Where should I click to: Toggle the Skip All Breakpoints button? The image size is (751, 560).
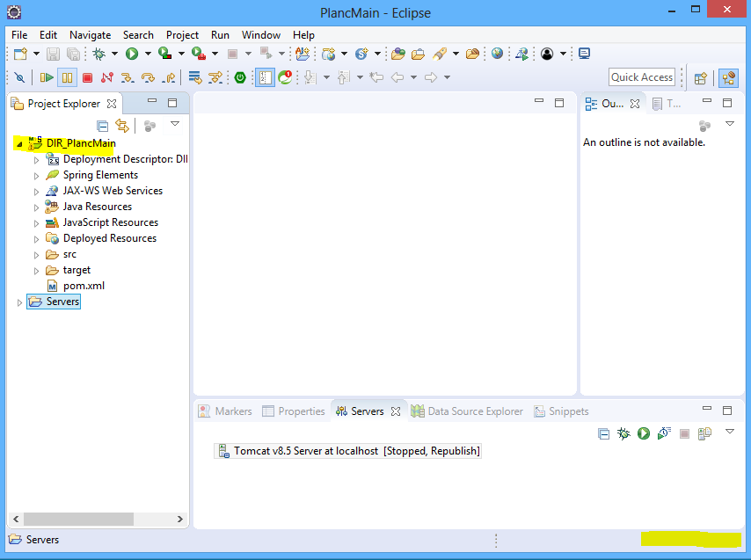19,77
